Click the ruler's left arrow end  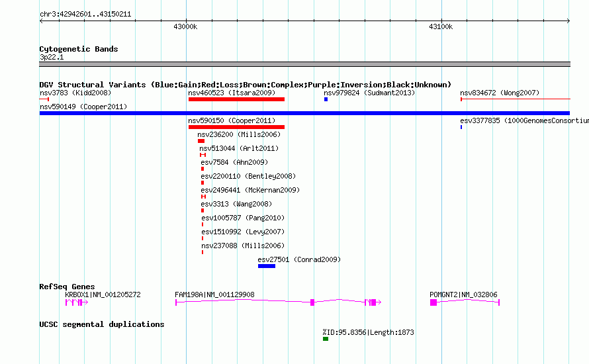pos(41,21)
